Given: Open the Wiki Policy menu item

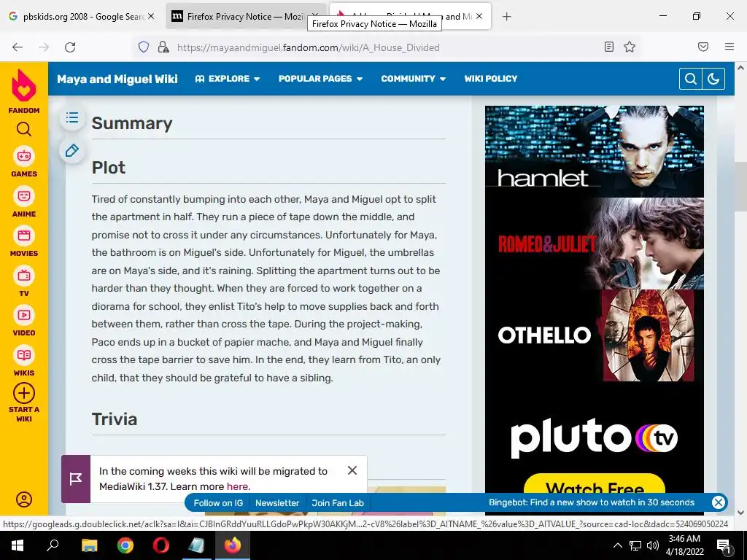Looking at the screenshot, I should tap(491, 79).
